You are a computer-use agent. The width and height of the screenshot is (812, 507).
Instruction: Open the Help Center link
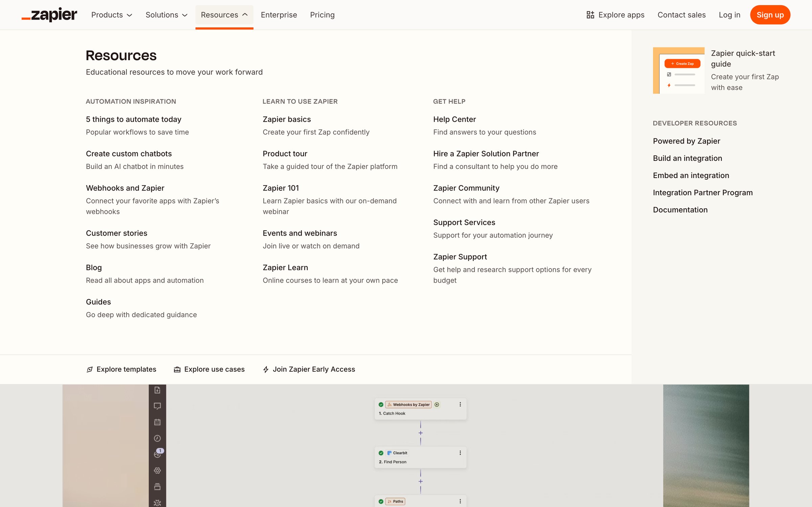[x=454, y=119]
